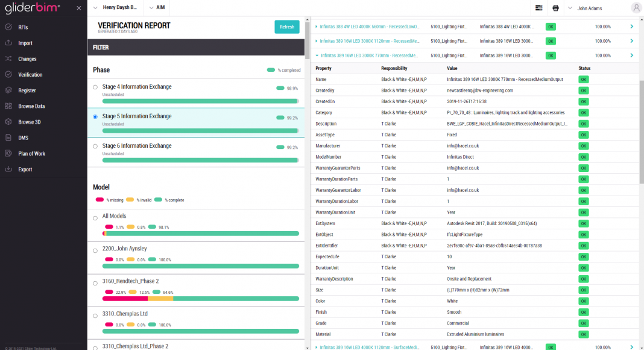Open the Henry Daysh B... project dropdown
644x350 pixels.
coord(115,7)
